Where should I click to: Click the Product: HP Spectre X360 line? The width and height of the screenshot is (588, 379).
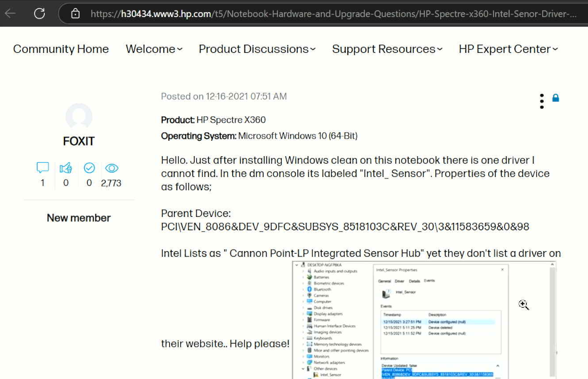pyautogui.click(x=213, y=120)
